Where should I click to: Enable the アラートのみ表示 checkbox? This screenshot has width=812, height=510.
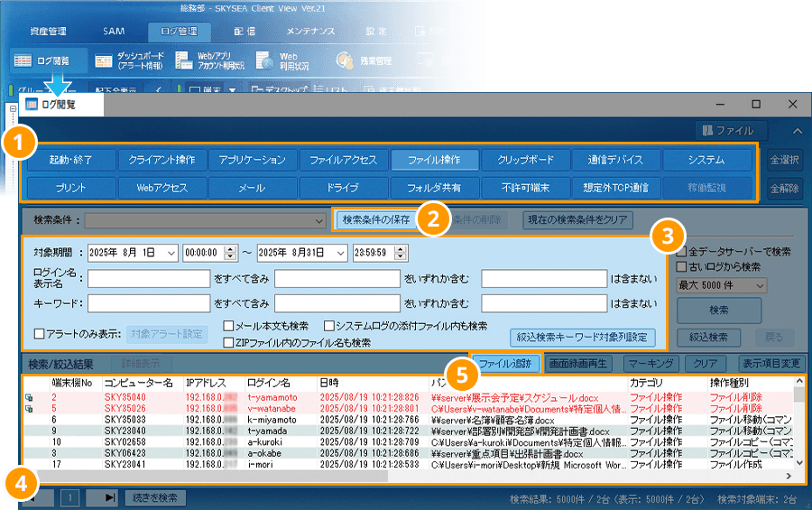pos(39,334)
